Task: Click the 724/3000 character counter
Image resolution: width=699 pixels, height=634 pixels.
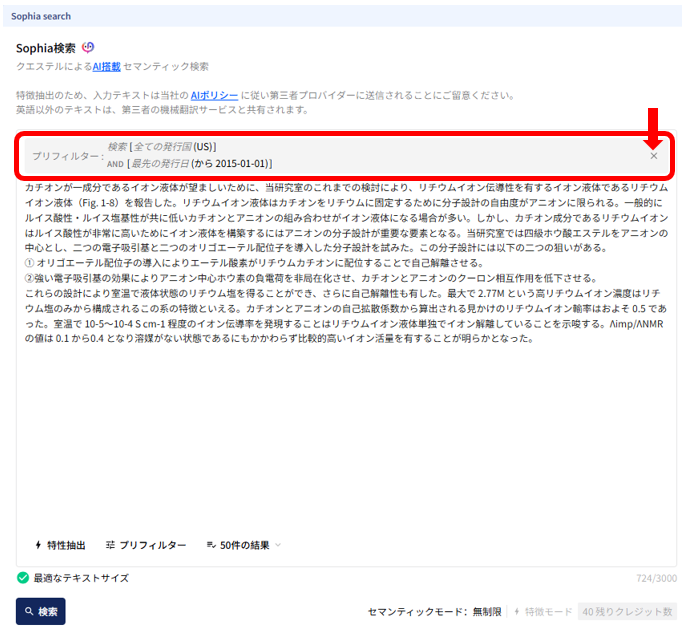Action: 656,578
